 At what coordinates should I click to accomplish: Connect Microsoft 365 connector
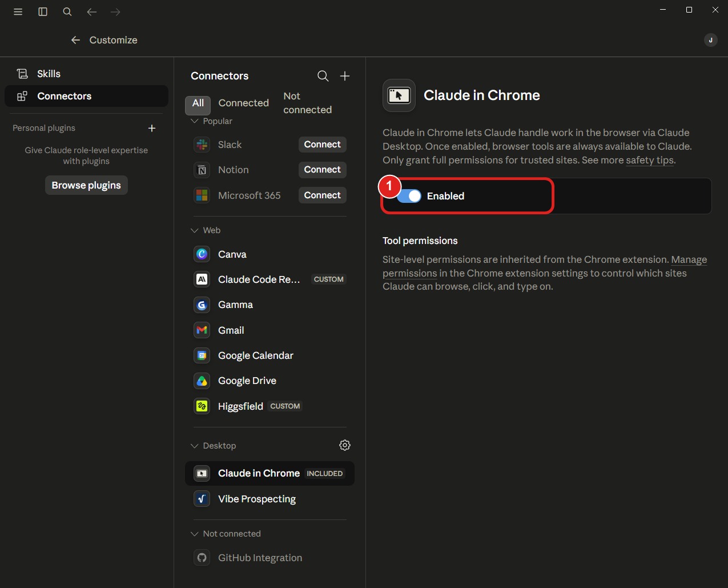[x=323, y=195]
